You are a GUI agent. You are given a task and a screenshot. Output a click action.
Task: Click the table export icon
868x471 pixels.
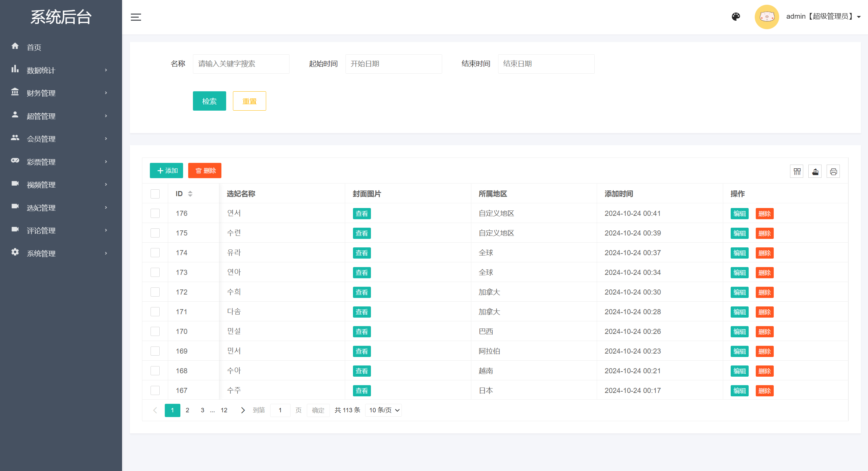click(x=815, y=171)
